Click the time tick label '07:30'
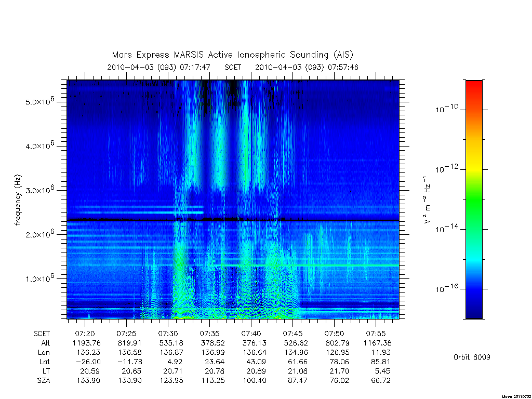Screen dimensions: 532x399 point(168,334)
